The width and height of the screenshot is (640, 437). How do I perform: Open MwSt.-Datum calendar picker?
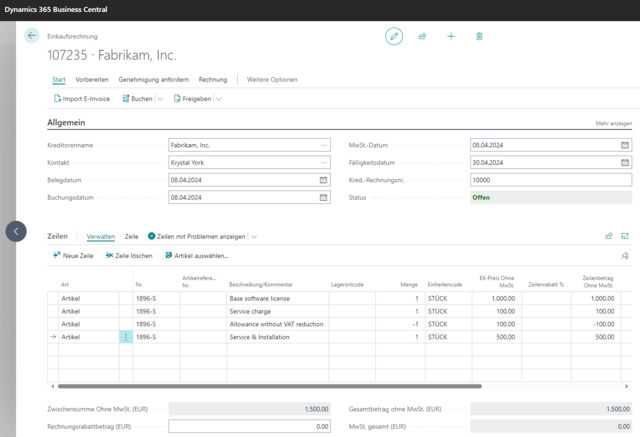coord(625,145)
